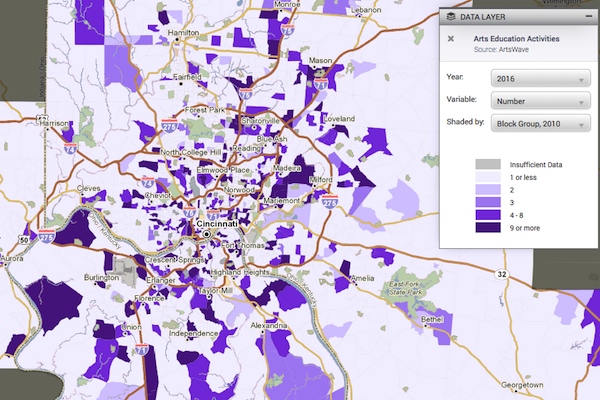The height and width of the screenshot is (400, 600).
Task: Click the '4 - 8' legend color swatch
Action: (486, 214)
